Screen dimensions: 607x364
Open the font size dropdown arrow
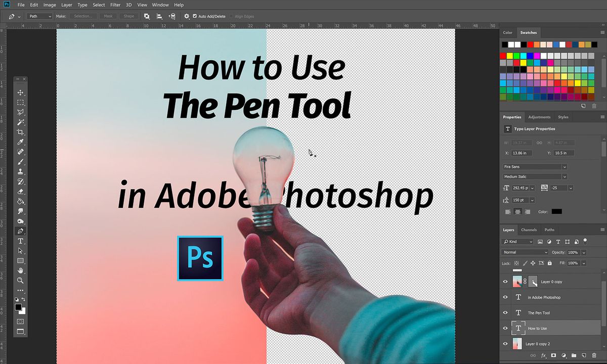tap(532, 188)
